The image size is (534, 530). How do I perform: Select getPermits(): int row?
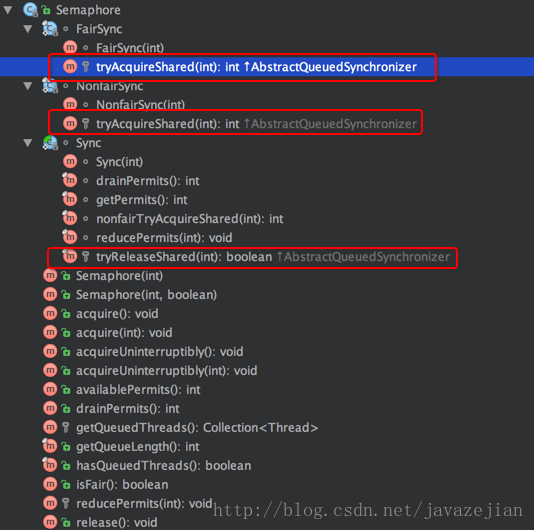pos(141,200)
